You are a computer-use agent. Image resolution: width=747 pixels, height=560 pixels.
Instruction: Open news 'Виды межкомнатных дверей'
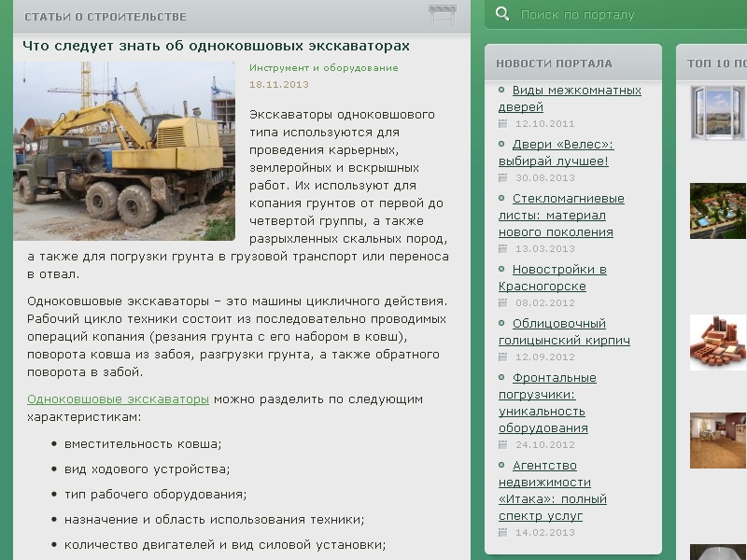(x=570, y=99)
